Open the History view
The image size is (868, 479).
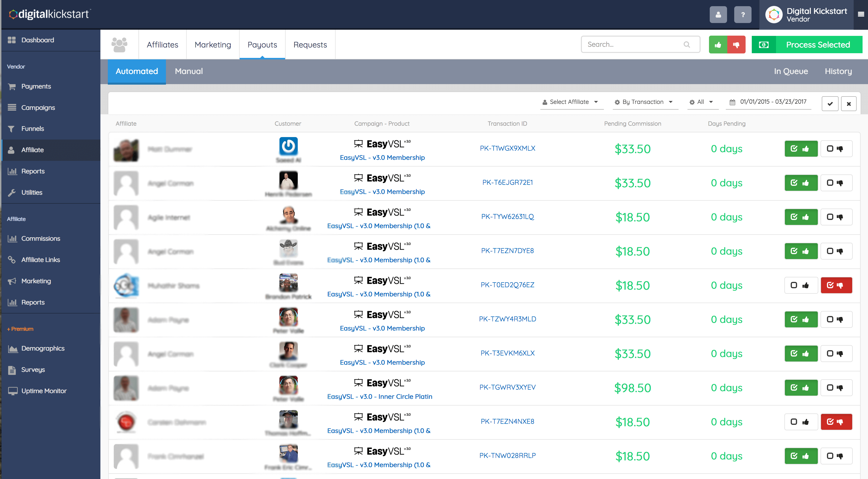[838, 72]
